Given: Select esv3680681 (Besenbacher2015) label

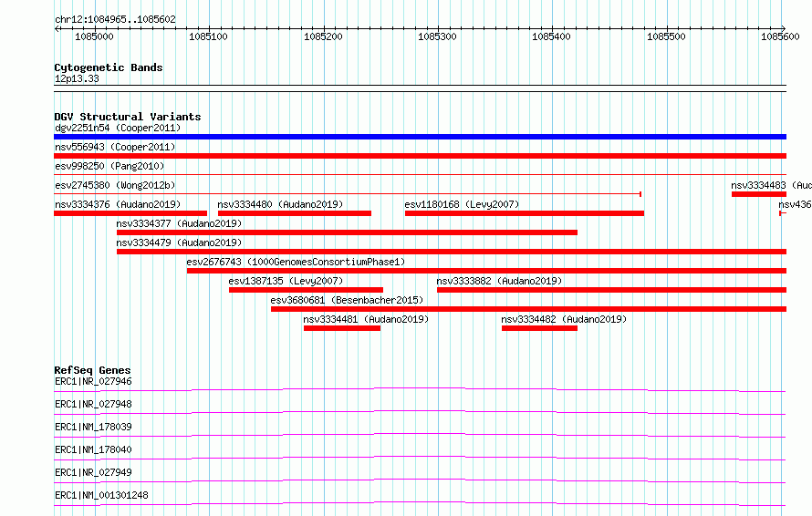Looking at the screenshot, I should pos(347,300).
